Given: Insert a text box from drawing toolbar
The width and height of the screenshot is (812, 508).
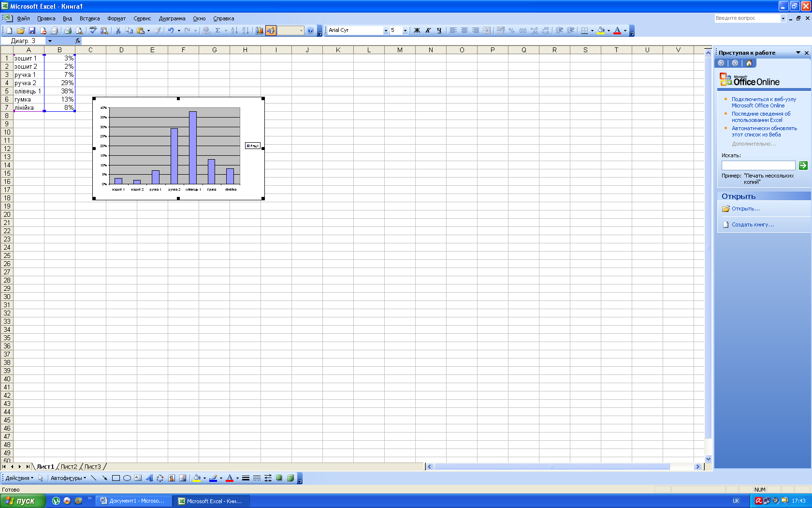Looking at the screenshot, I should (138, 478).
